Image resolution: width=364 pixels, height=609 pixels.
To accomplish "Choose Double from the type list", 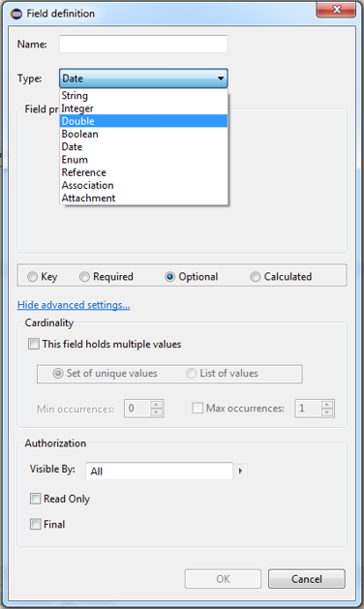I will click(143, 121).
